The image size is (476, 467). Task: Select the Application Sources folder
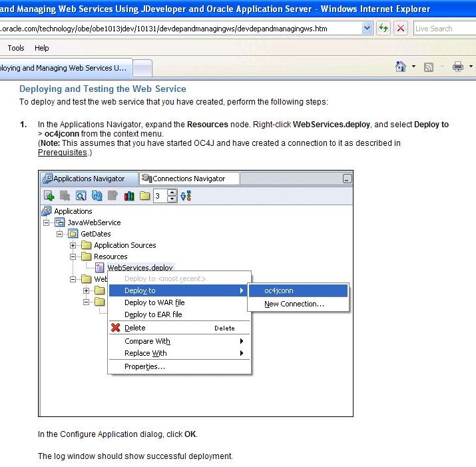(124, 245)
